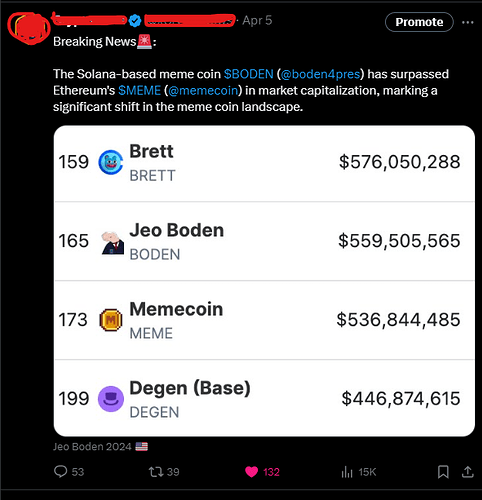Open the @memecoin mention link
The image size is (482, 500).
203,90
